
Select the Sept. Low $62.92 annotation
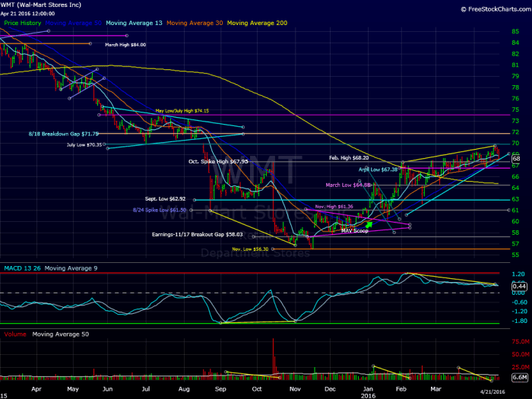[x=165, y=199]
